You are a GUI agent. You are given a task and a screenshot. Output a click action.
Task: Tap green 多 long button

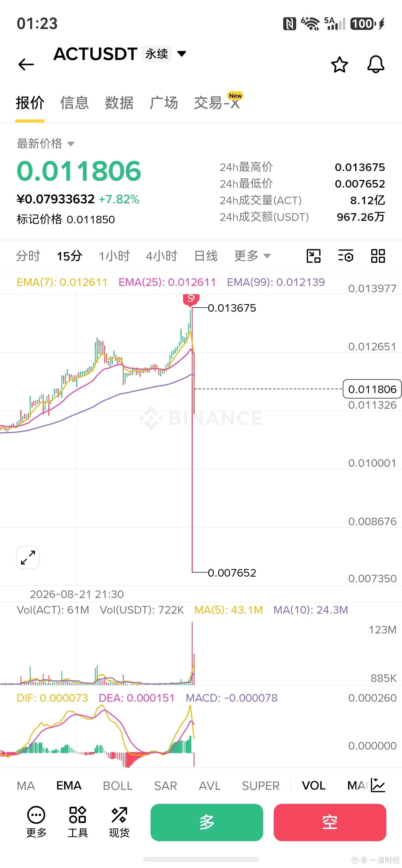[x=206, y=822]
